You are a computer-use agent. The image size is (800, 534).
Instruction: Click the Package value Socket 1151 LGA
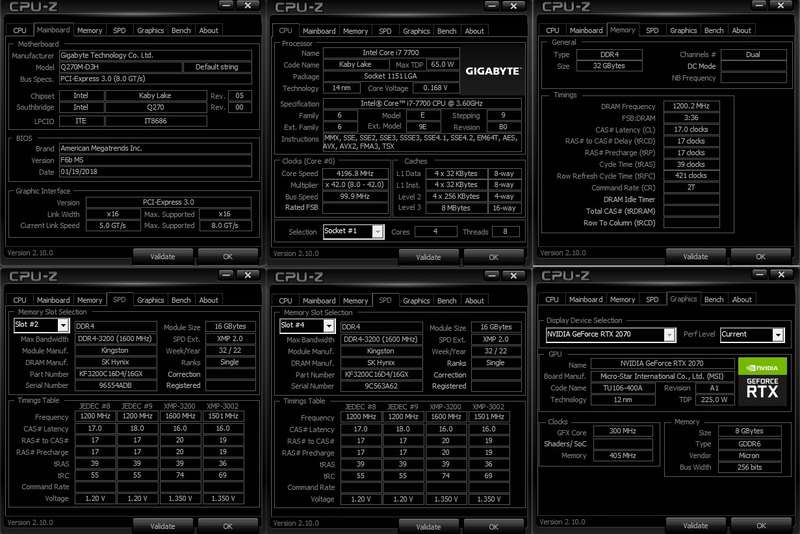coord(391,76)
